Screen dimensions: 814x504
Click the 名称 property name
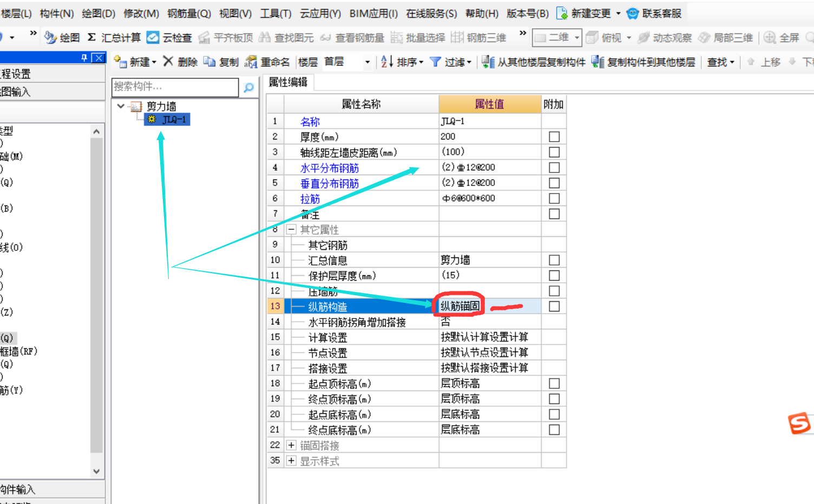pyautogui.click(x=310, y=122)
